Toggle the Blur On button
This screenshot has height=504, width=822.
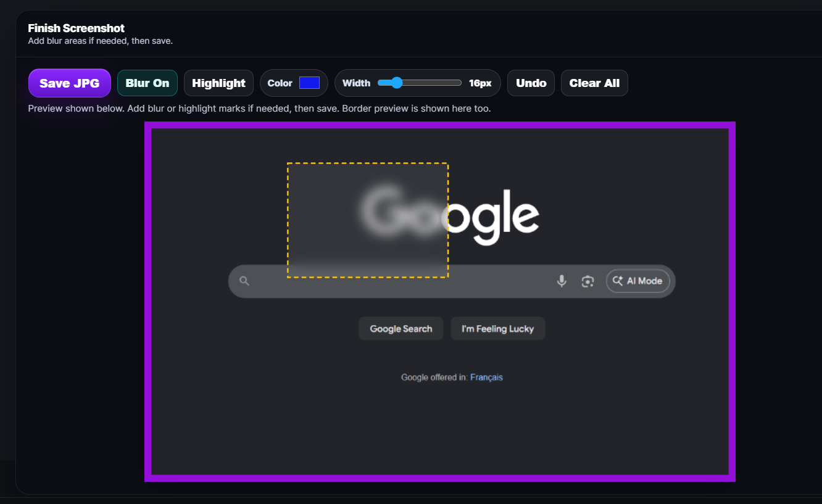pyautogui.click(x=147, y=83)
